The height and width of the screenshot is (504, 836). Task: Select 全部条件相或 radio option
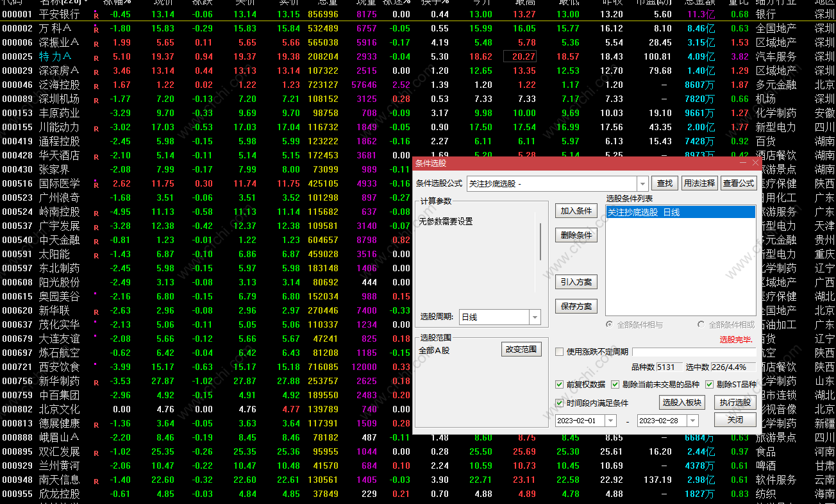click(701, 325)
